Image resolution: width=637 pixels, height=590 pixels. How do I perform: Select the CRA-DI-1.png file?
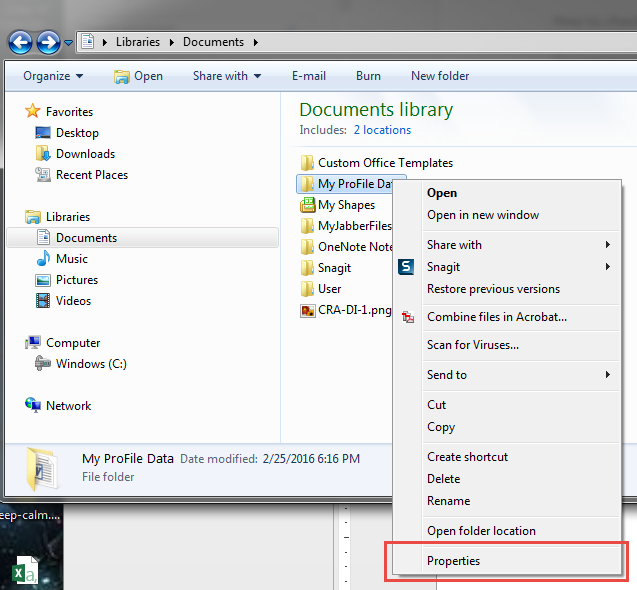[346, 310]
